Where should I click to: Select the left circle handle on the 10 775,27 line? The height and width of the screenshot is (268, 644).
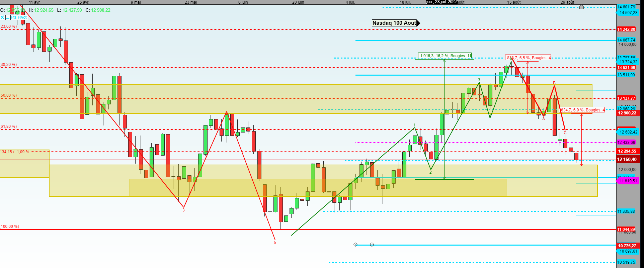(x=355, y=245)
